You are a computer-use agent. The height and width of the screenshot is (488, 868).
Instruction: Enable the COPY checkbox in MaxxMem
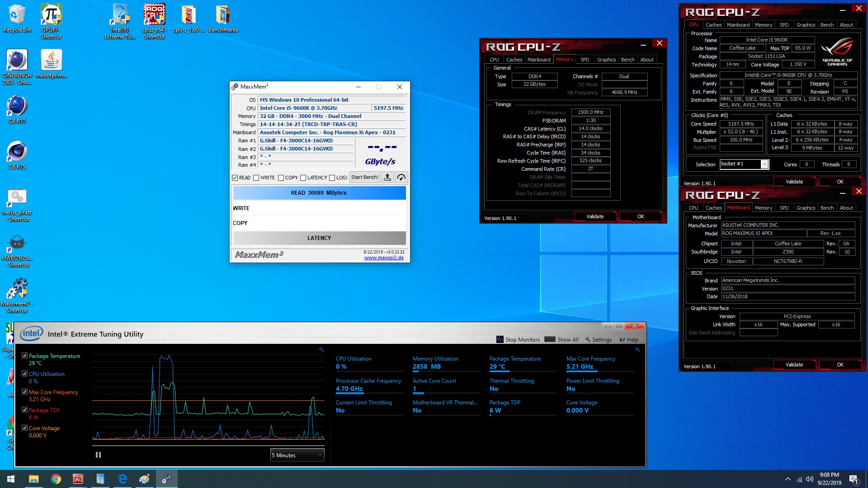pos(281,178)
